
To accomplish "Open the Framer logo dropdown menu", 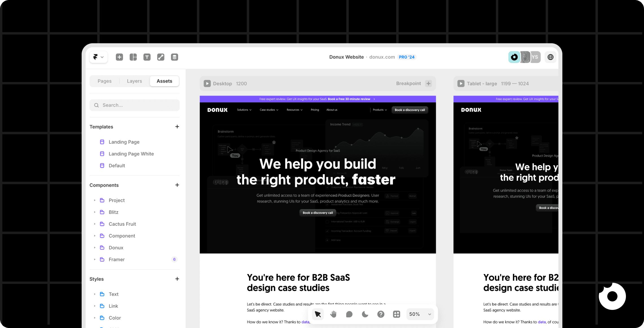I will point(98,57).
